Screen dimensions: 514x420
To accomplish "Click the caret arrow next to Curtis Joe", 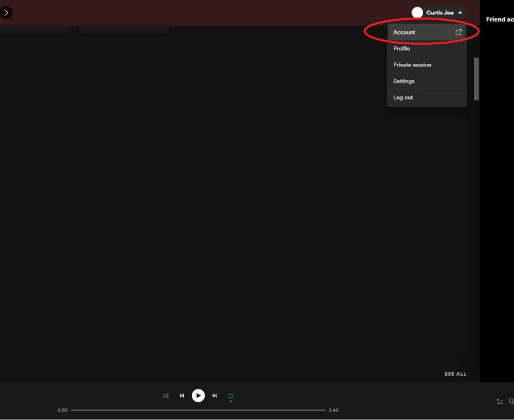I will pos(460,13).
